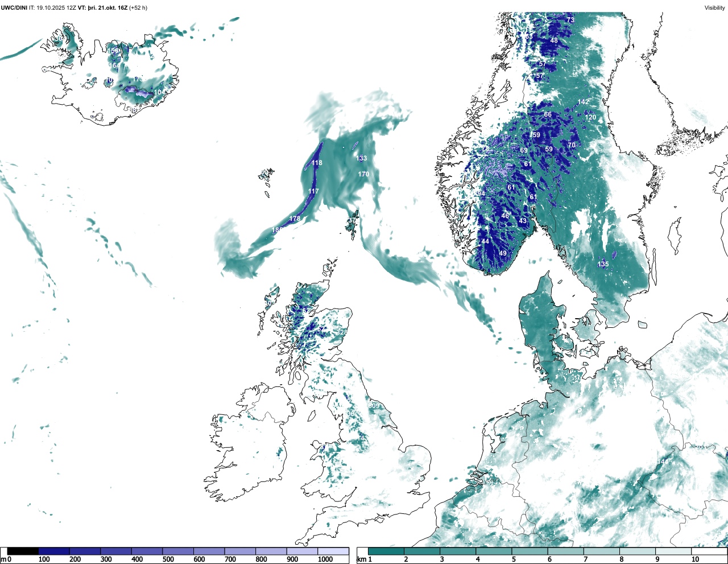
Task: Click the value '69' over central Norway
Action: (524, 151)
